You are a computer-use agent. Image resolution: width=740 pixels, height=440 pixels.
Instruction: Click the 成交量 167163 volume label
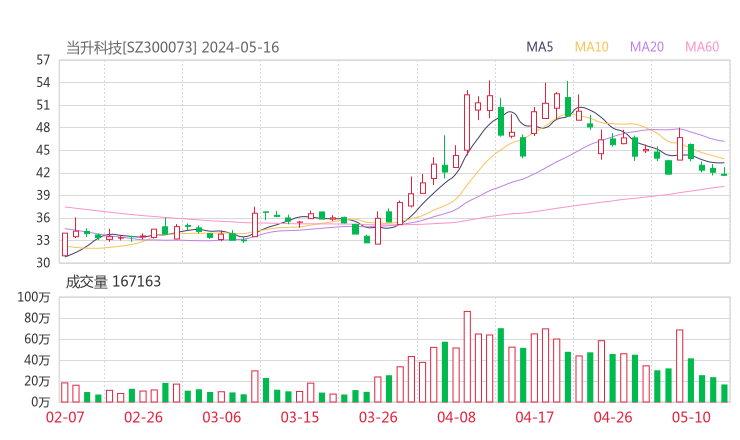113,282
